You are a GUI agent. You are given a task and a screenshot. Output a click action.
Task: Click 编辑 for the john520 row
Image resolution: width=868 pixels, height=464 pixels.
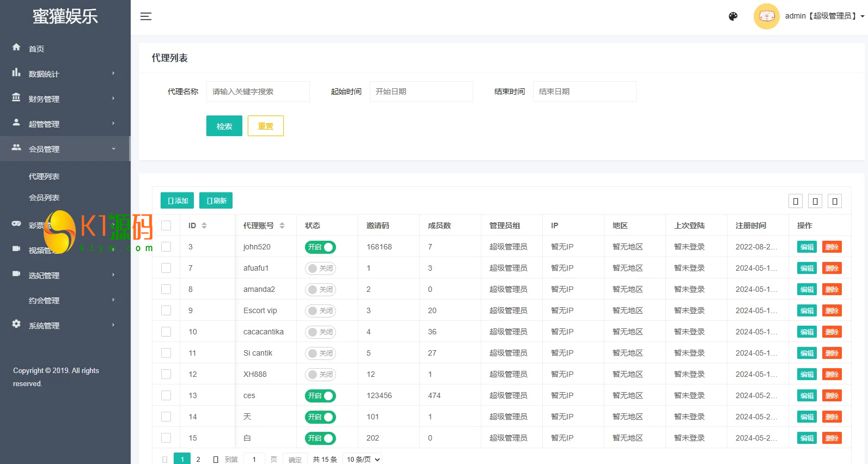807,247
